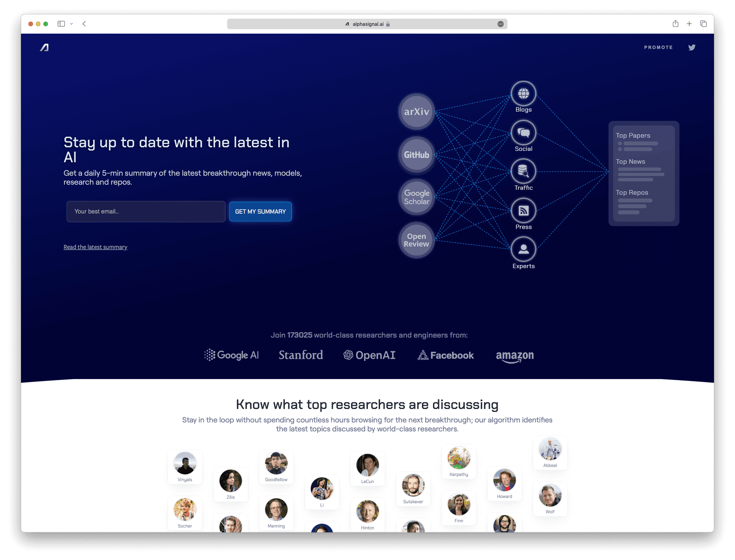Click the Socher researcher avatar
735x560 pixels.
click(185, 510)
